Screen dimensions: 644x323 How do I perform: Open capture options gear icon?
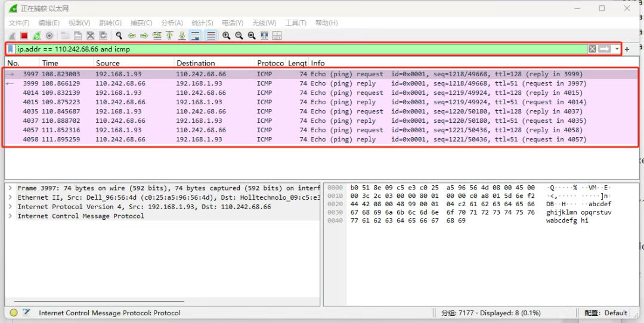click(x=49, y=36)
